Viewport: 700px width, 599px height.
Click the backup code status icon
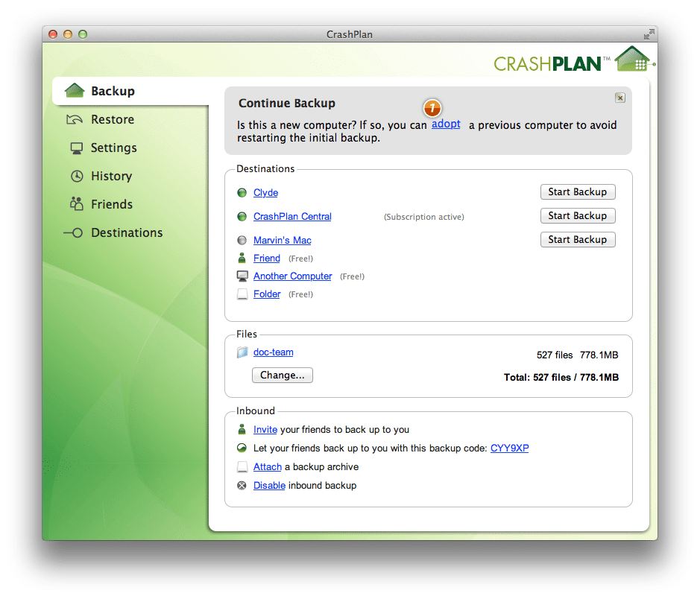pyautogui.click(x=242, y=448)
